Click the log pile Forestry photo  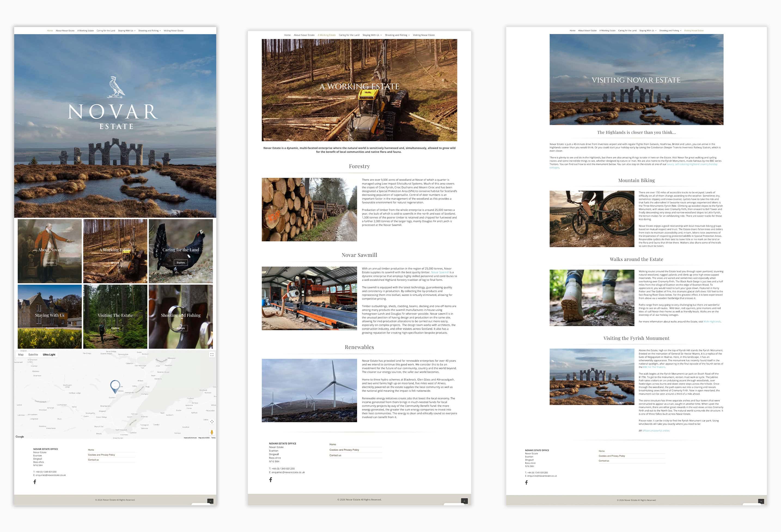(309, 209)
